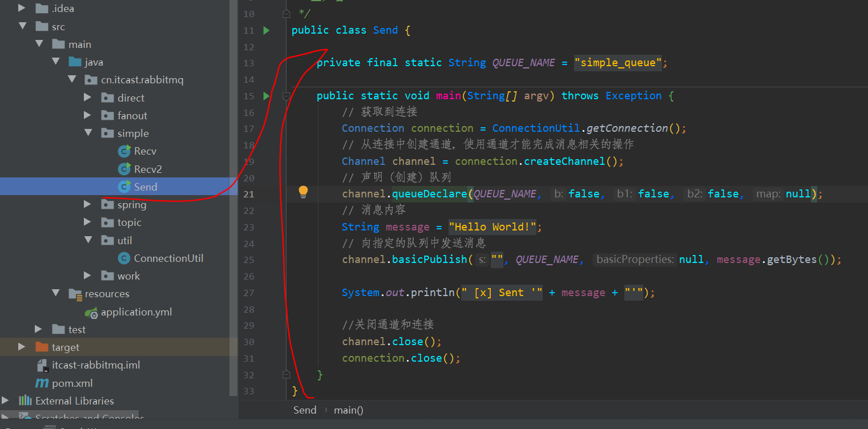Expand the spring package

click(x=88, y=204)
